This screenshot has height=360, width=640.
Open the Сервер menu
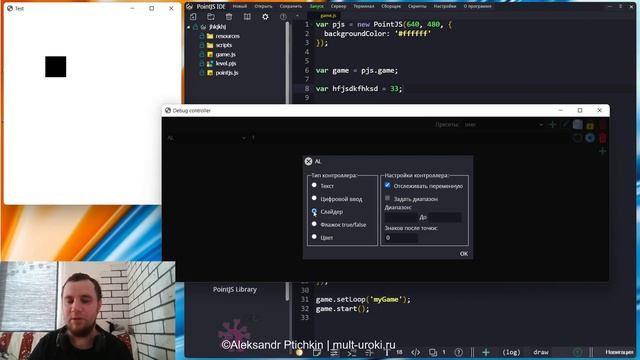(x=338, y=7)
